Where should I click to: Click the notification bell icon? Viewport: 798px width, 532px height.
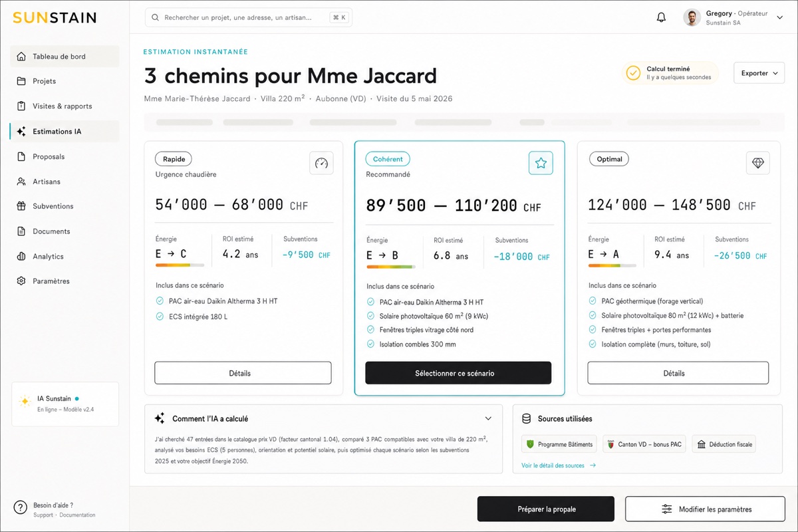click(661, 18)
